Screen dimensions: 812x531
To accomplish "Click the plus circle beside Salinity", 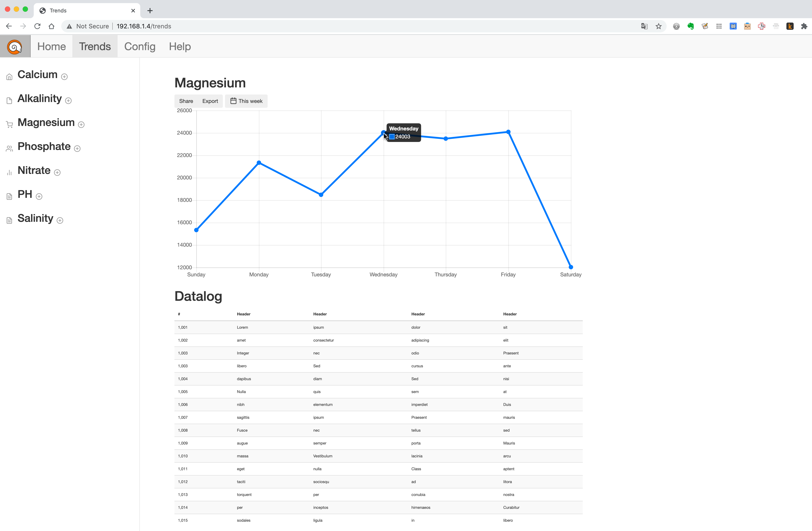I will pos(60,221).
